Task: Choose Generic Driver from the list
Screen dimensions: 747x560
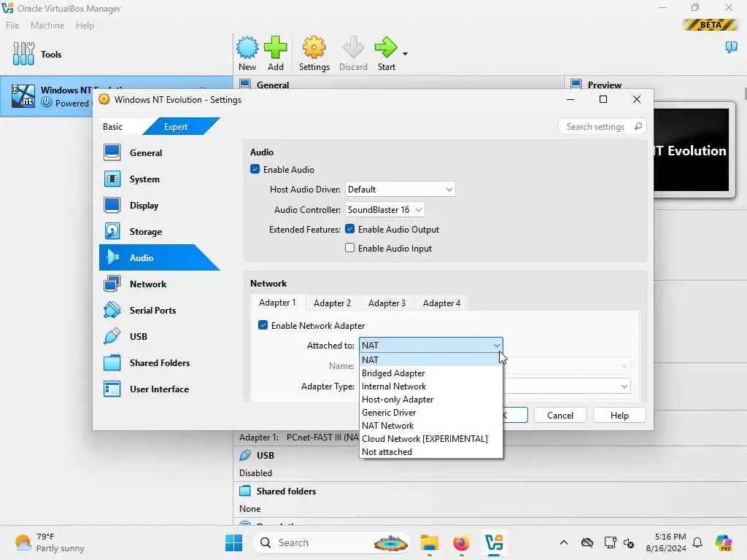Action: point(430,413)
